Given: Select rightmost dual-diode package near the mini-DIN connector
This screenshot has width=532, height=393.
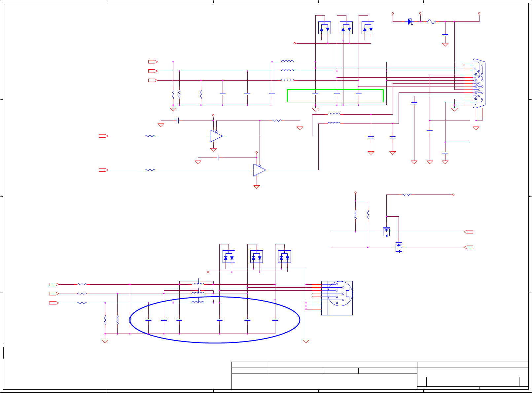Looking at the screenshot, I should (x=284, y=257).
